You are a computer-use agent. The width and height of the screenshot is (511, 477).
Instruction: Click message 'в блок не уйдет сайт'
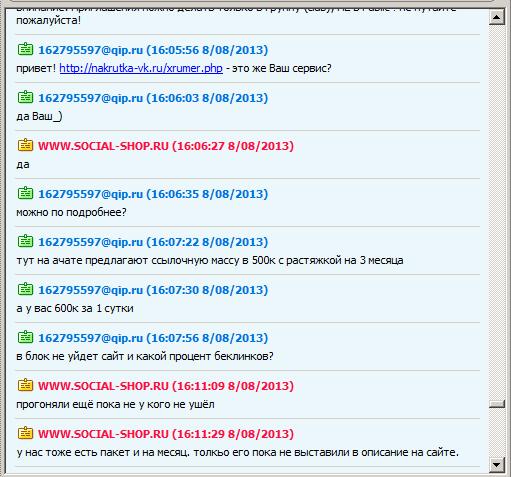[145, 356]
